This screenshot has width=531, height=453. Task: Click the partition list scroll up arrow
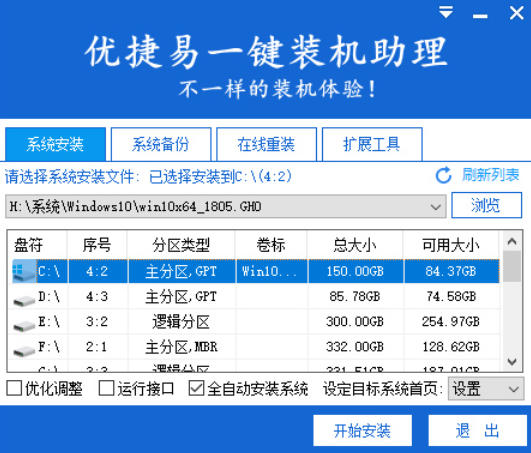512,241
